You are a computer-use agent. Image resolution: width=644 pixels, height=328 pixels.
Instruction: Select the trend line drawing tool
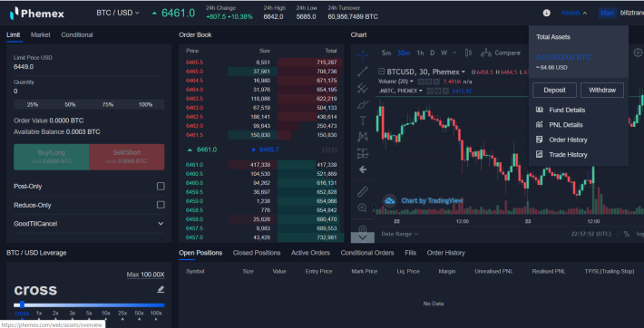click(363, 72)
